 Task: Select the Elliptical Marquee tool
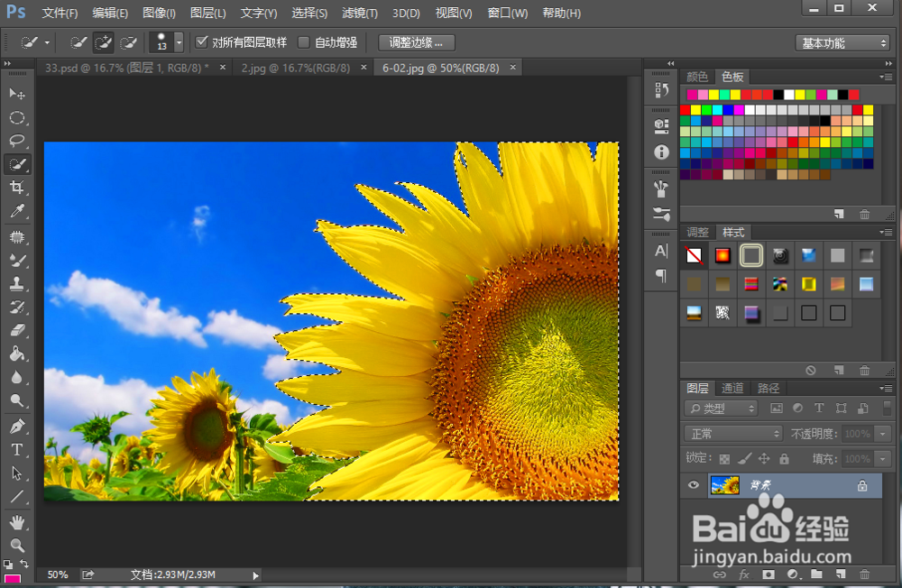pos(16,117)
